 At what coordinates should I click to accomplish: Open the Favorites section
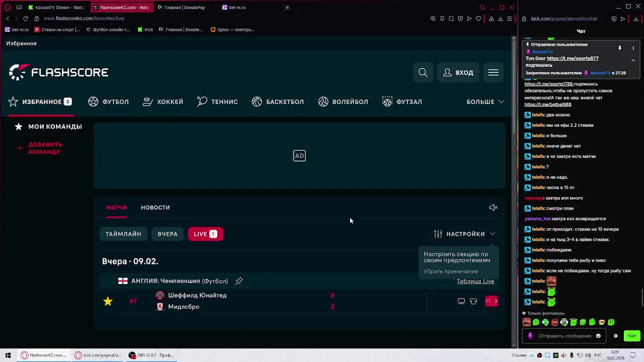click(x=40, y=102)
